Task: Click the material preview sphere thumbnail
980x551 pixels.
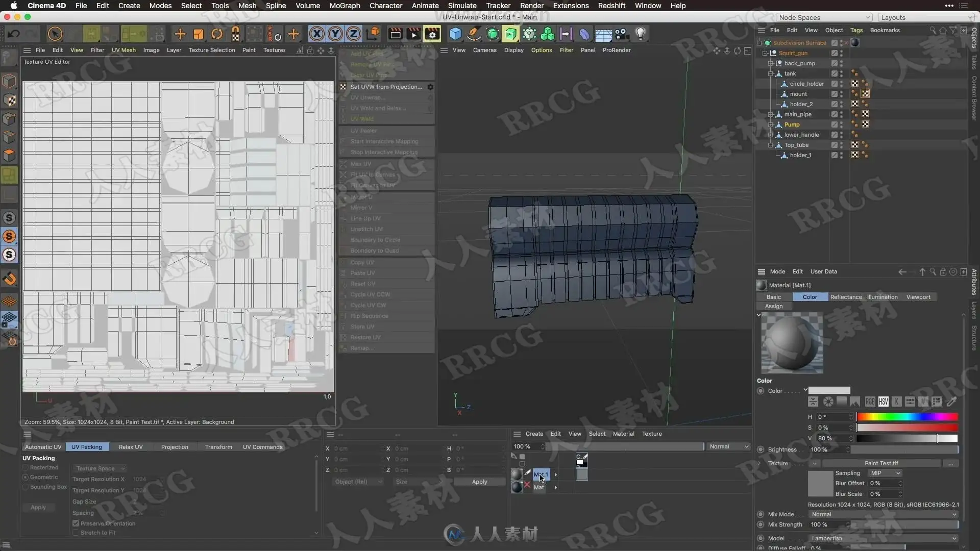Action: [x=792, y=343]
